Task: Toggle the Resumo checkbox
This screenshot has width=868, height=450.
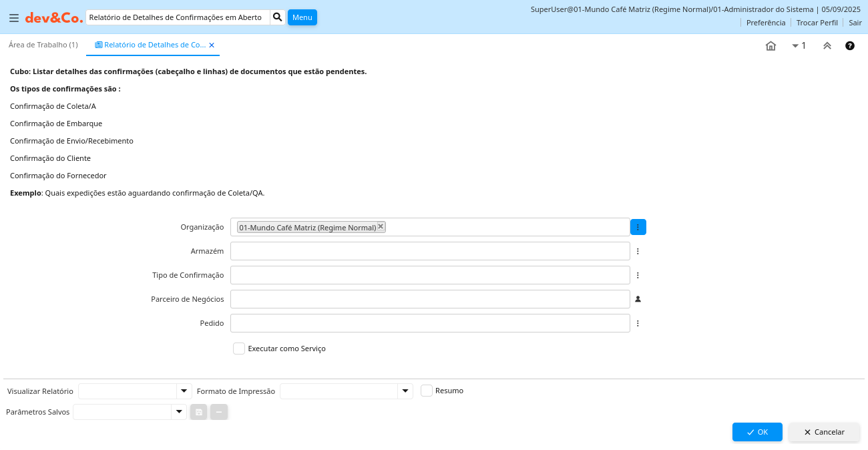Action: [427, 391]
